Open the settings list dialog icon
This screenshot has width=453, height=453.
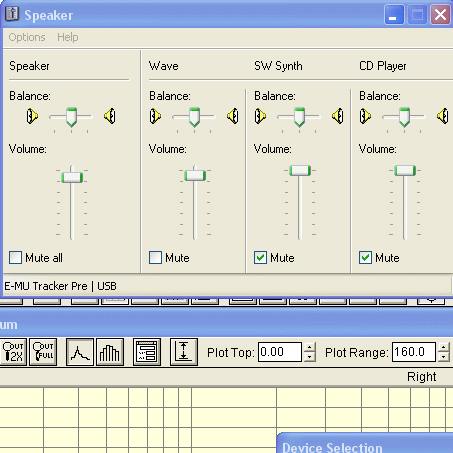[147, 352]
